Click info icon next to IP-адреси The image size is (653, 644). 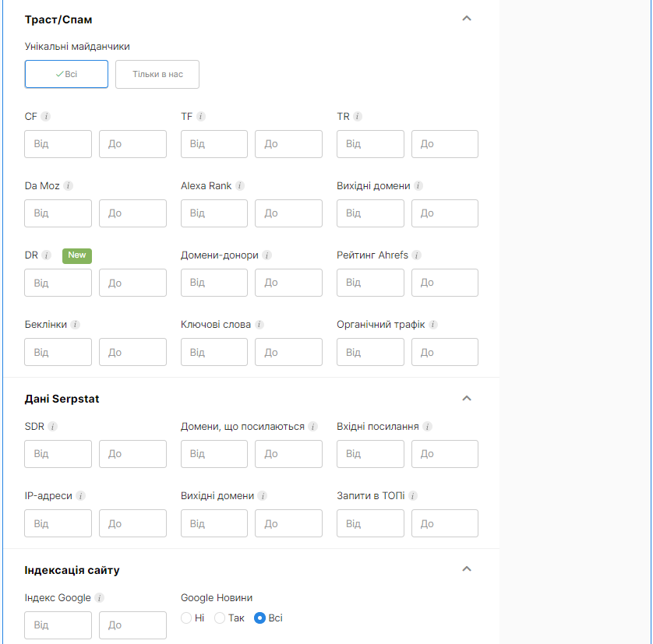pos(81,496)
